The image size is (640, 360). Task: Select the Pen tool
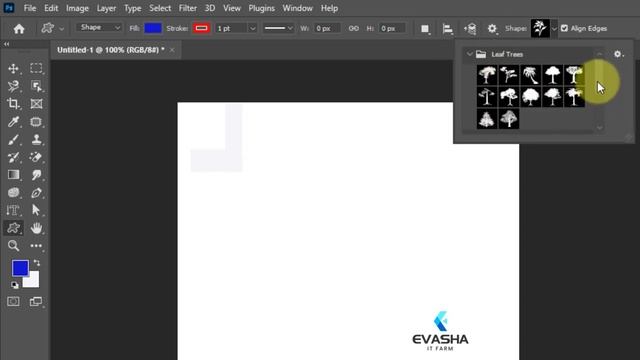coord(36,193)
